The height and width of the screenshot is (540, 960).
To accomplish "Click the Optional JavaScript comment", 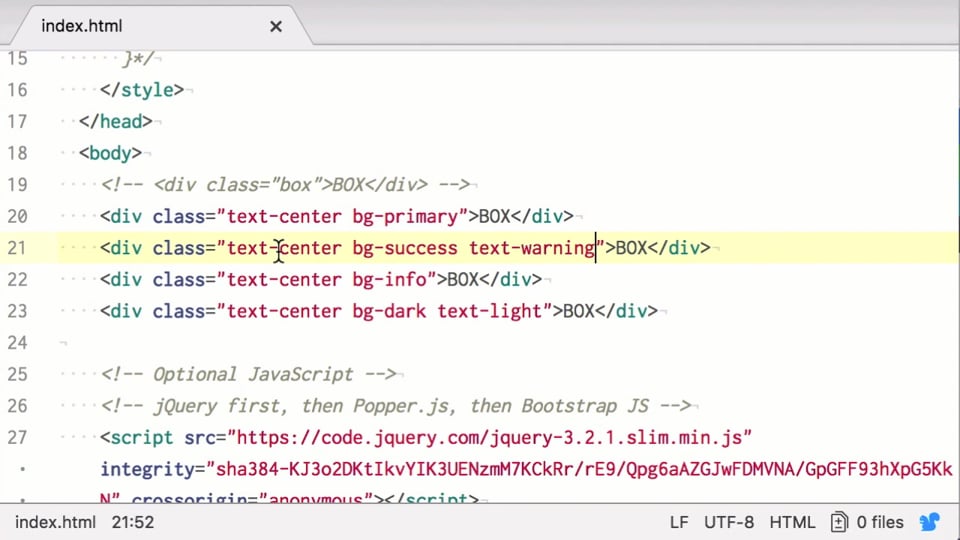I will pyautogui.click(x=249, y=374).
